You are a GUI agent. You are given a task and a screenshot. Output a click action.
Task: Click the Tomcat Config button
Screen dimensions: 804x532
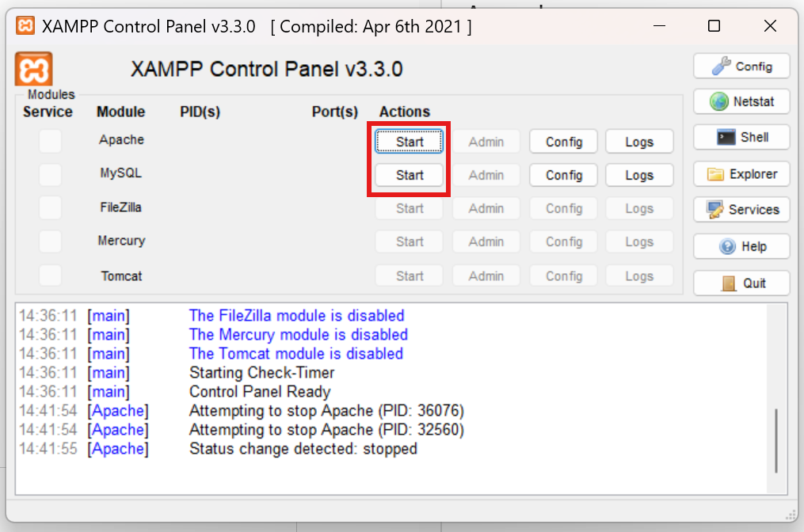(x=563, y=275)
